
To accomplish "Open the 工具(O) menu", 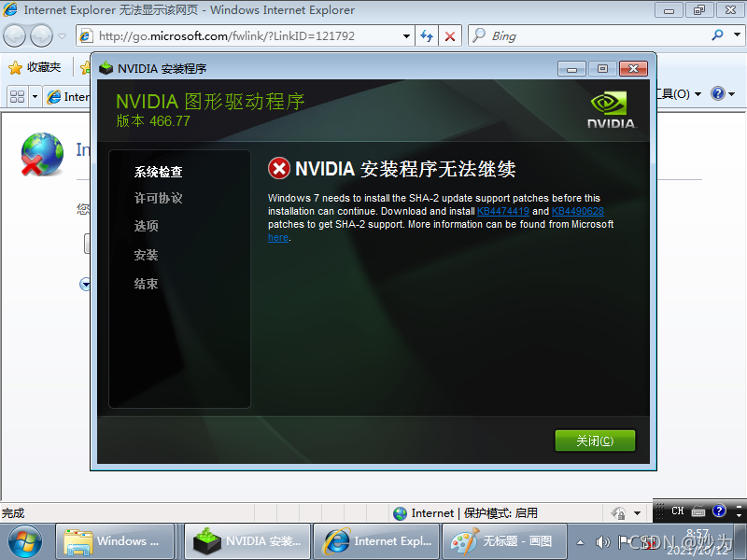I will 677,94.
